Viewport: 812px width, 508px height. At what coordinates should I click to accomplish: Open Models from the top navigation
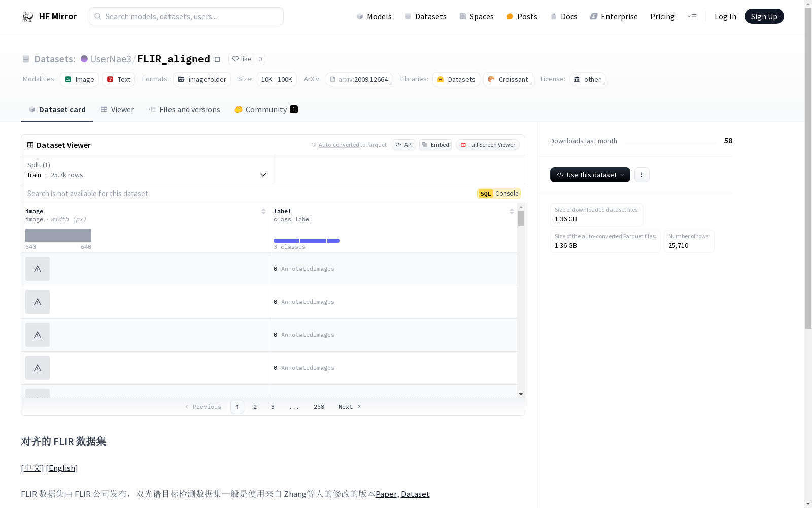pyautogui.click(x=374, y=17)
